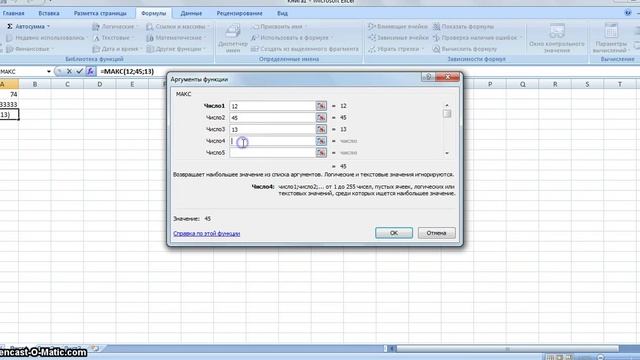Screen dimensions: 640x360
Task: Open the Дата и время functions category
Action: (117, 49)
